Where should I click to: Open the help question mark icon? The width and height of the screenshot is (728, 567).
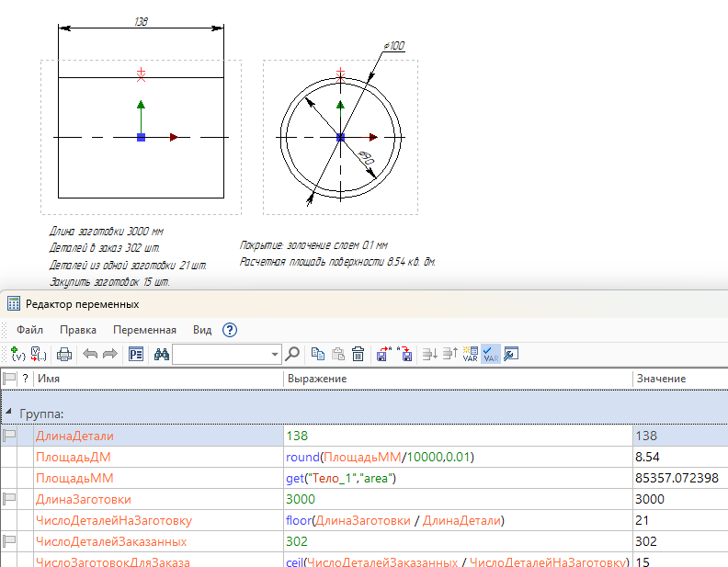[230, 330]
